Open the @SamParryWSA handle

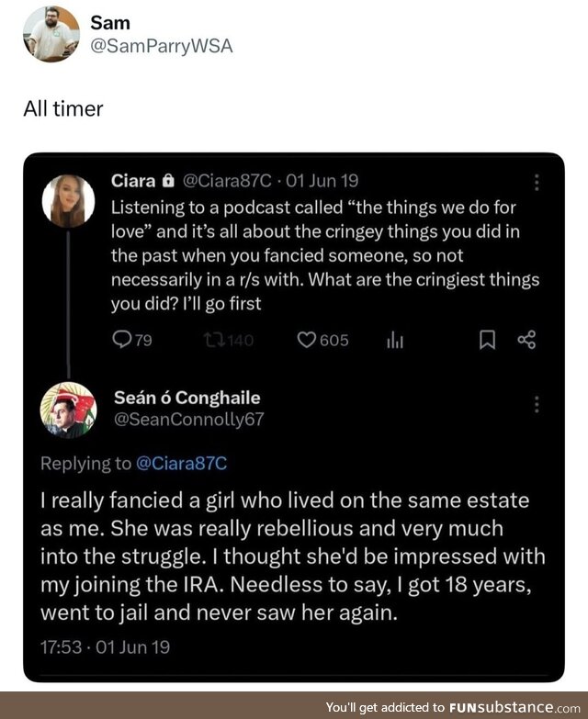tap(162, 47)
